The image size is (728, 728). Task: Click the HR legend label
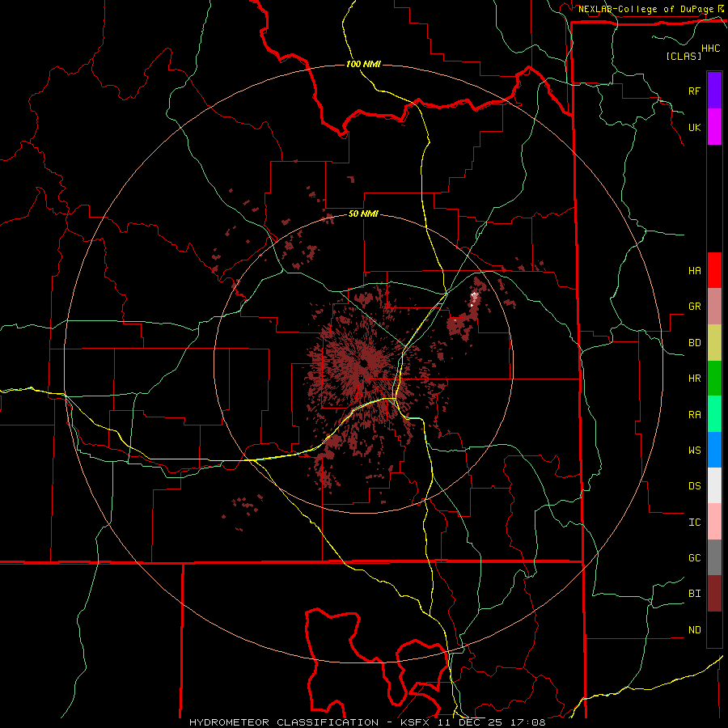[x=694, y=379]
